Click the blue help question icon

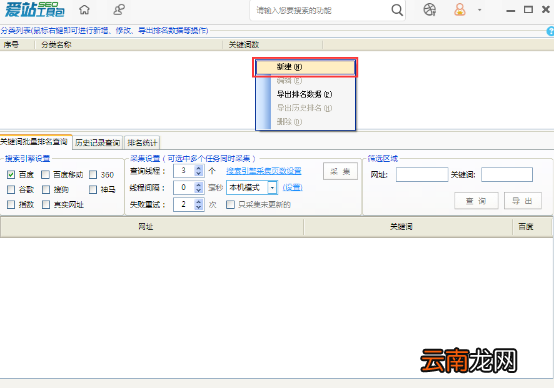point(550,31)
